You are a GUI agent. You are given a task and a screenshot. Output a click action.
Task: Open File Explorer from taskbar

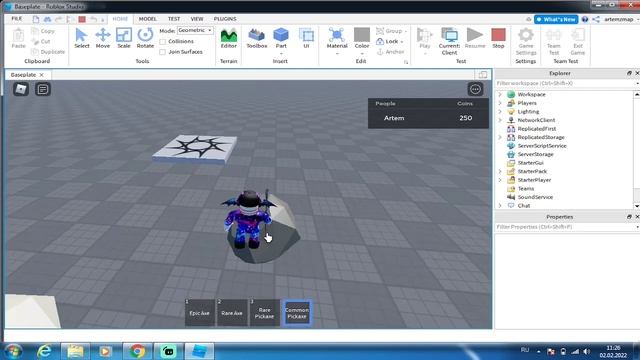(x=75, y=351)
